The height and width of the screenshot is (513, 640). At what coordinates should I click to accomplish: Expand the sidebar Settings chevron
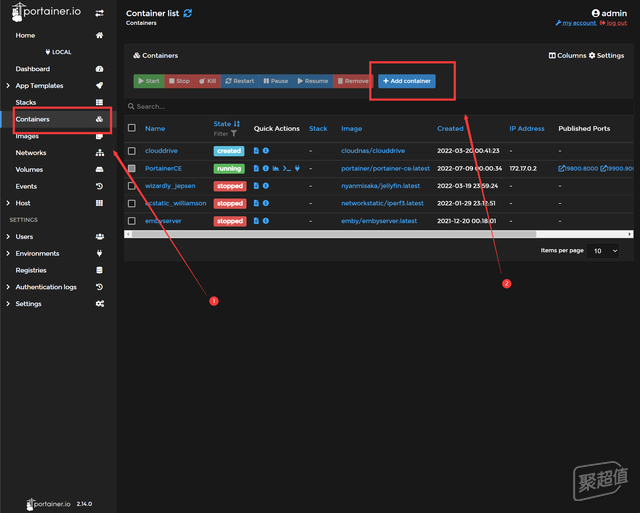pyautogui.click(x=8, y=304)
